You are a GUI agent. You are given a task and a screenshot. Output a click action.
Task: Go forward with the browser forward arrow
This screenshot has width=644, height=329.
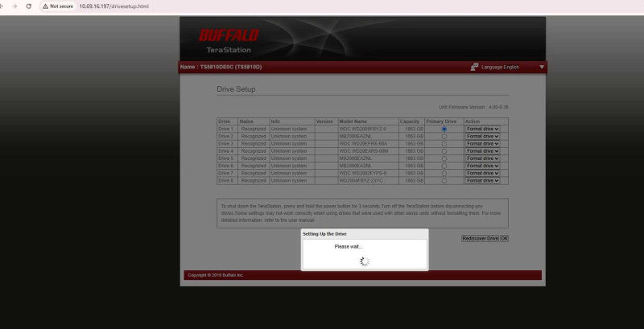(x=14, y=6)
